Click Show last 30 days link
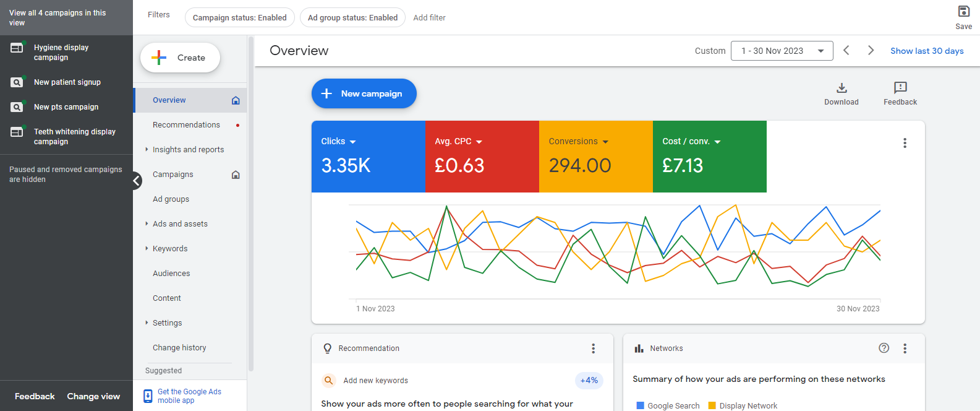This screenshot has width=980, height=411. (926, 51)
